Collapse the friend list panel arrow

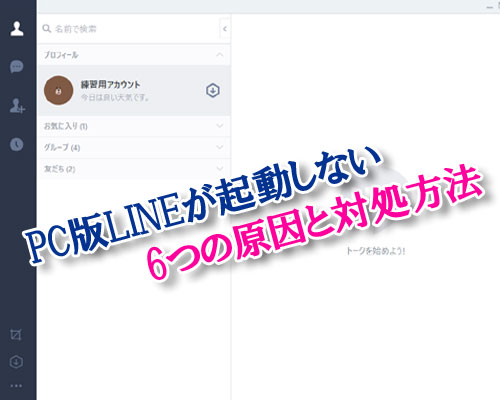pos(225,29)
